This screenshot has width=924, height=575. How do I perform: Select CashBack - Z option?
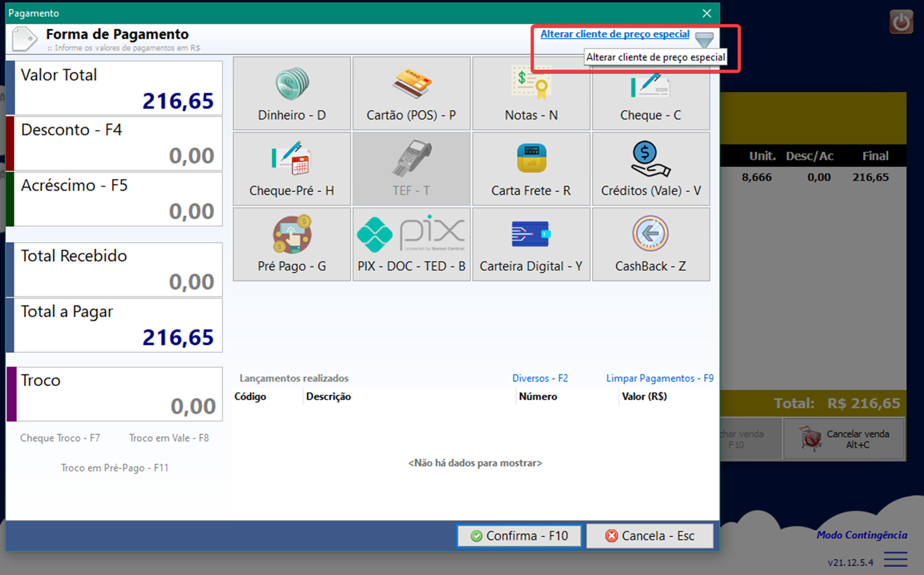coord(651,244)
